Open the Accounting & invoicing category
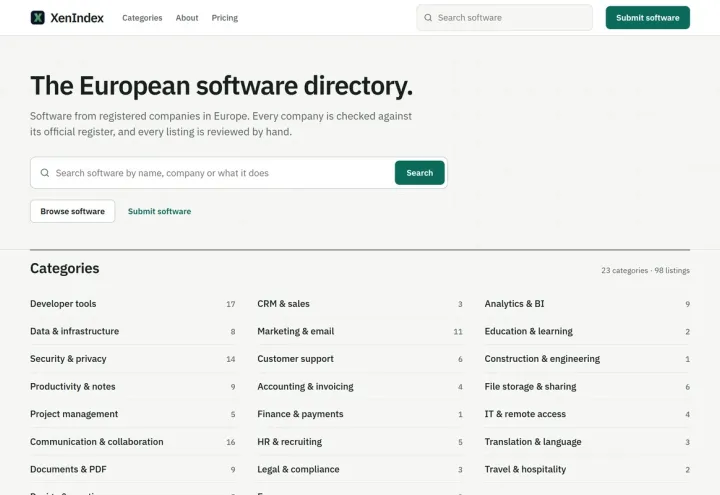Image resolution: width=720 pixels, height=495 pixels. pos(360,387)
